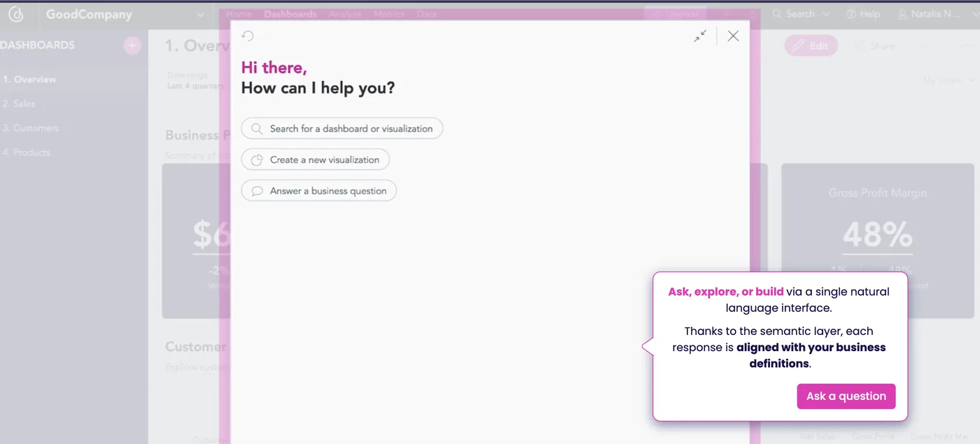Click the GoodData logo icon
The height and width of the screenshot is (444, 980).
pyautogui.click(x=16, y=15)
